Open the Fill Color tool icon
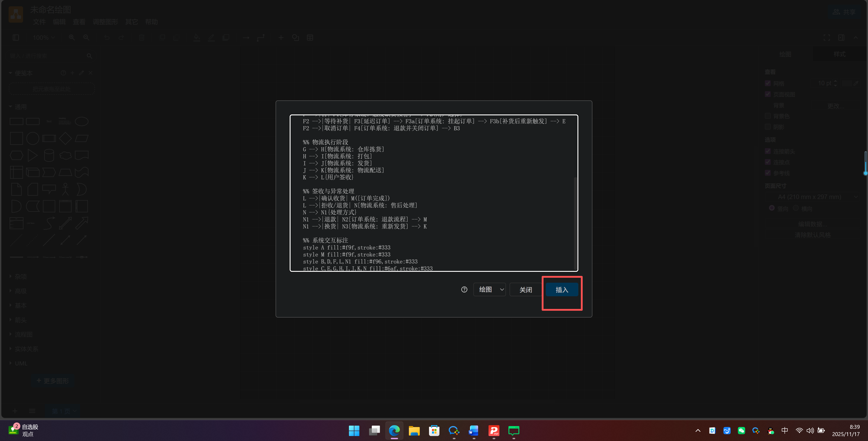 coord(196,37)
